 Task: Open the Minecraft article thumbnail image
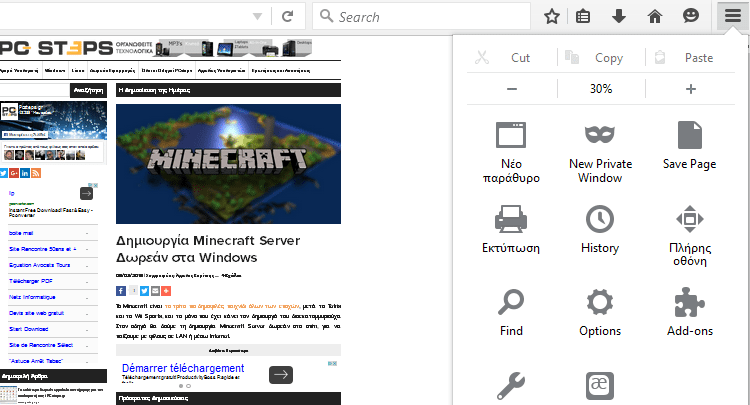228,164
